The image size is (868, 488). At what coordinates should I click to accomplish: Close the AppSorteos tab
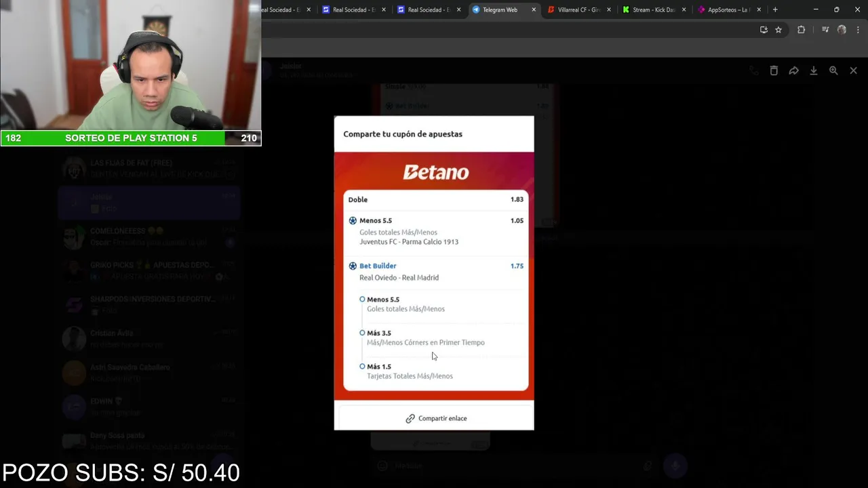(x=759, y=9)
